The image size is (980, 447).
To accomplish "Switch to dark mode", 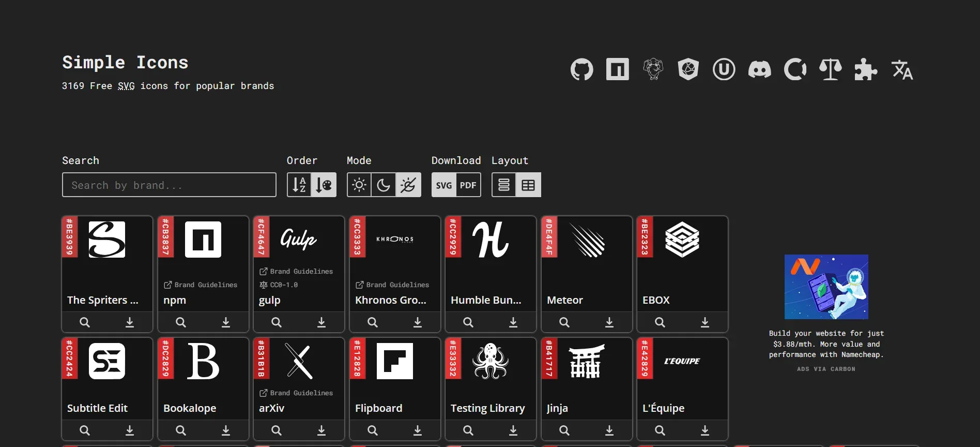I will (384, 185).
